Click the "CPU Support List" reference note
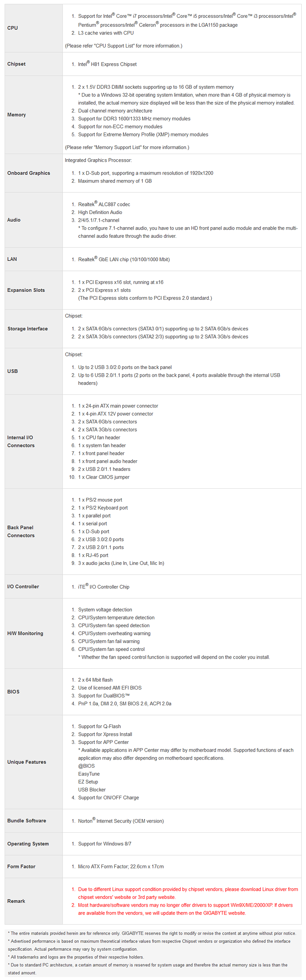306x980 pixels. click(x=124, y=46)
